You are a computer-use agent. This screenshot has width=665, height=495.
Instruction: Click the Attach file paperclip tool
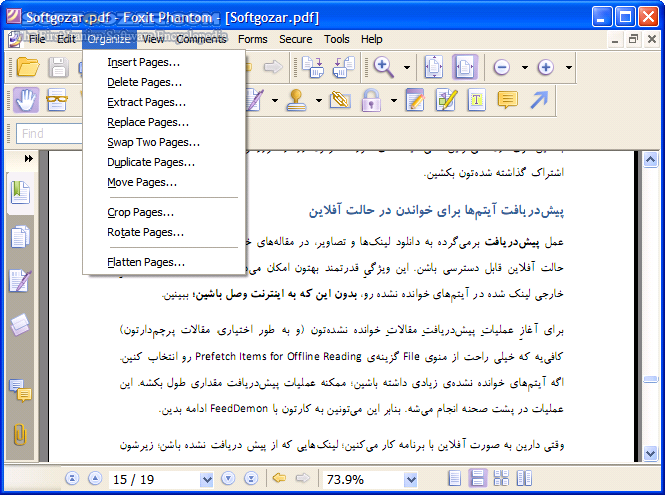click(340, 100)
